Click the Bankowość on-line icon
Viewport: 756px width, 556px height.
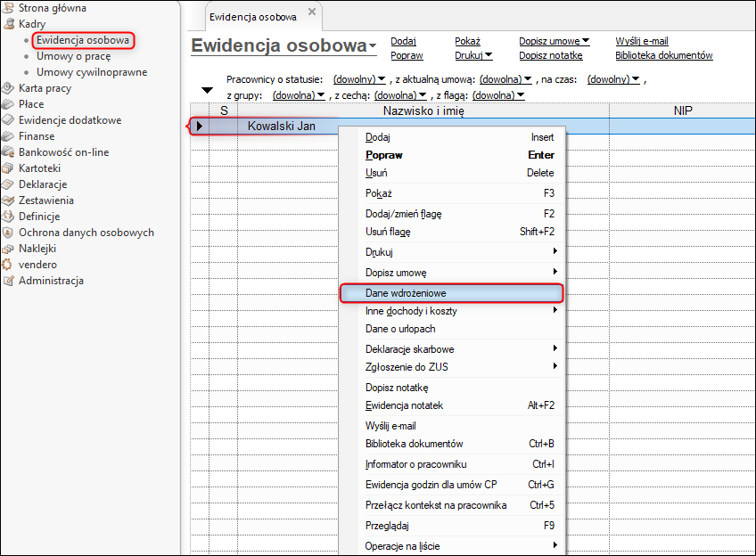[8, 152]
